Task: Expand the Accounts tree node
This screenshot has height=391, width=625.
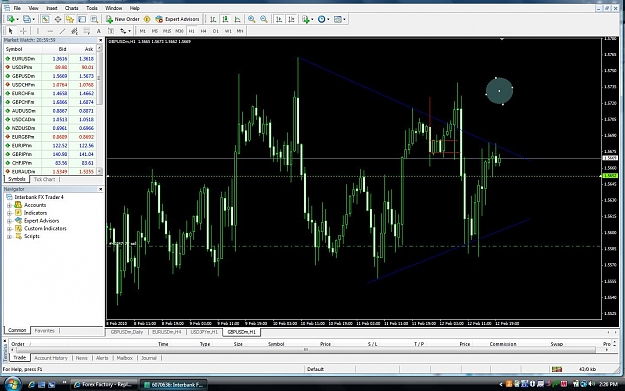Action: (x=9, y=205)
